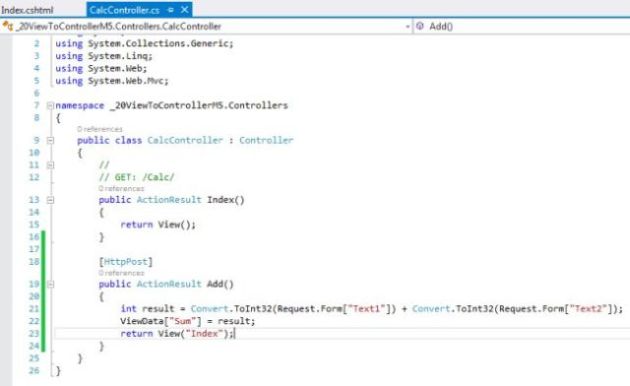630x386 pixels.
Task: Click 'using System.Web.Mvc;' line
Action: coord(112,81)
